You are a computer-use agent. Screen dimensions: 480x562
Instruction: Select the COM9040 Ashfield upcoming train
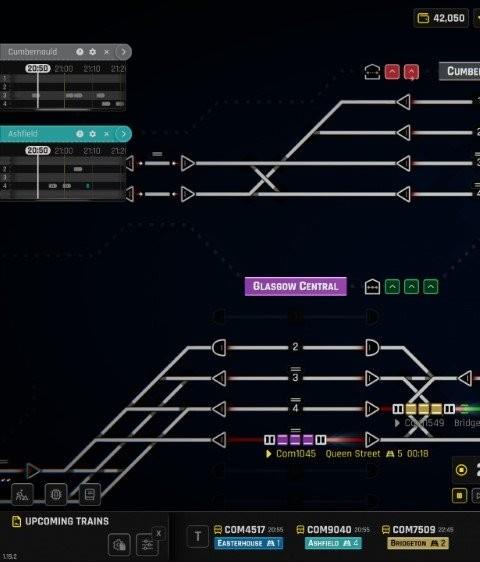[x=333, y=537]
